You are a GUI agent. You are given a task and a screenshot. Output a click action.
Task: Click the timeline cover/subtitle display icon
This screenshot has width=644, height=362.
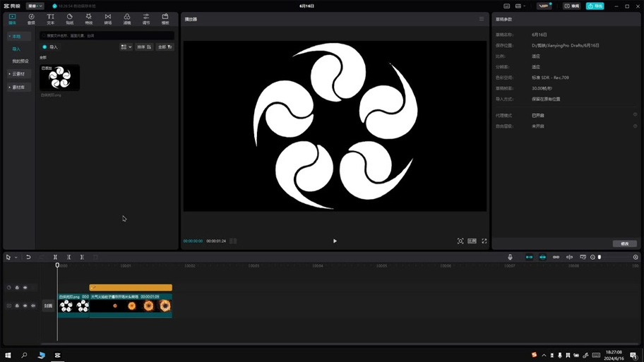(583, 258)
